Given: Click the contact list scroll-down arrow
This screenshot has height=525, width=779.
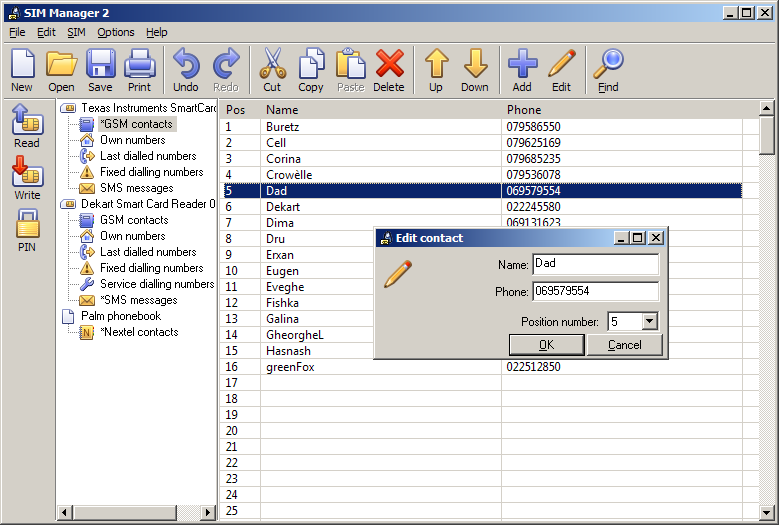Looking at the screenshot, I should point(767,512).
